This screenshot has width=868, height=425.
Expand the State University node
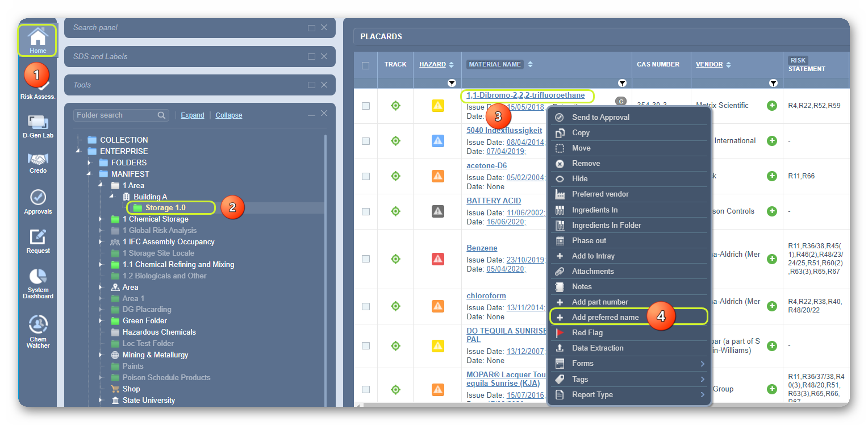(101, 400)
